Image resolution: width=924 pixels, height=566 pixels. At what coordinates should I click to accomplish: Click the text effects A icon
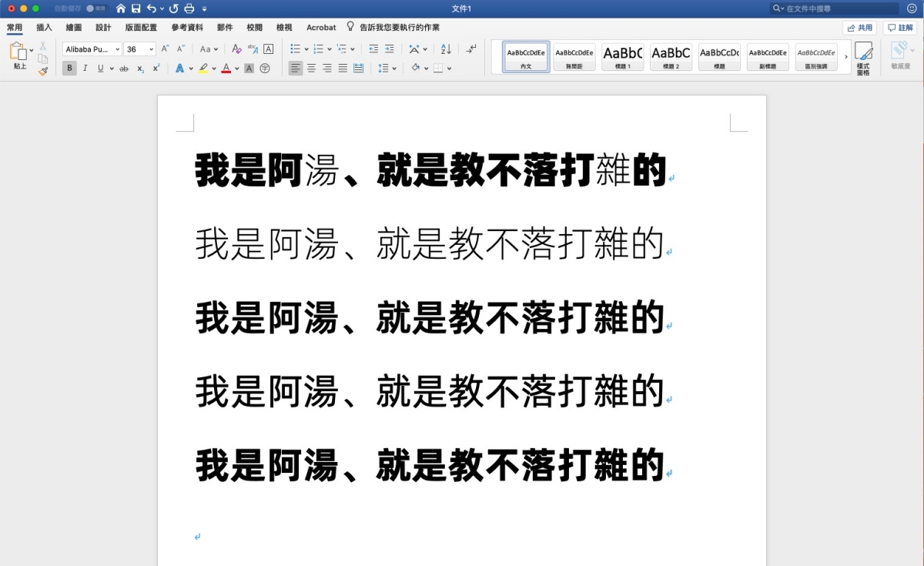coord(179,68)
